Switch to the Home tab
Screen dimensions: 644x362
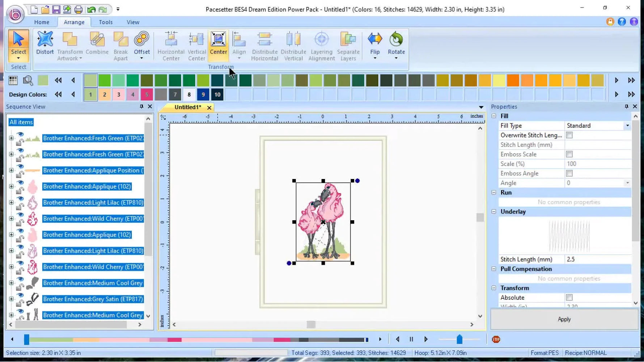(x=42, y=22)
